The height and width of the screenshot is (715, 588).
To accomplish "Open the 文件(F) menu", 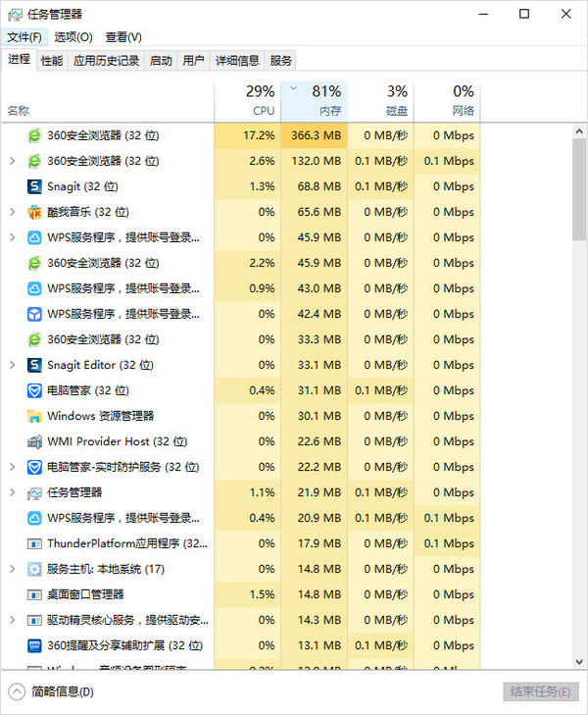I will point(24,37).
